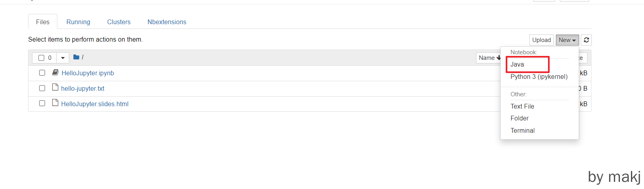Select the HelloJupyter.slides.html checkbox
This screenshot has width=644, height=189.
tap(42, 103)
